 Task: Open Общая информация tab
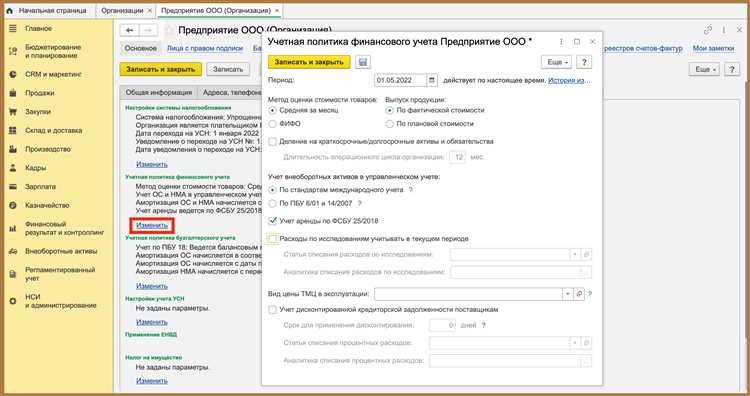[x=158, y=92]
